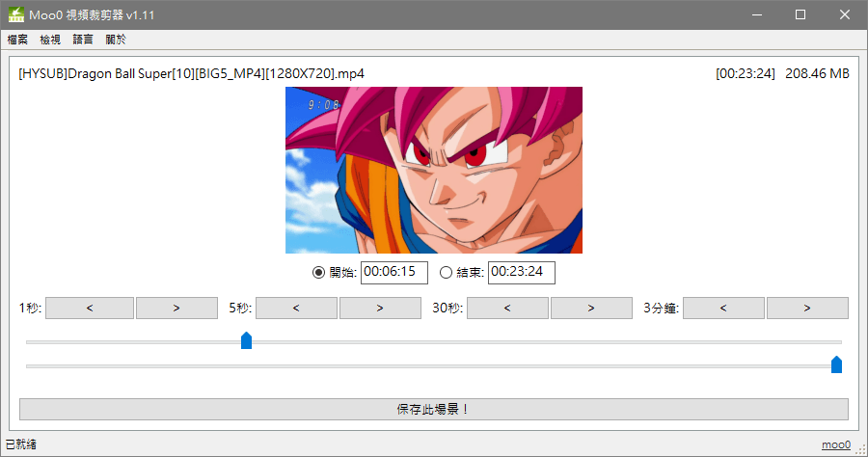Click the 208.46 MB file size text
Screen dimensions: 868x457
tap(817, 73)
